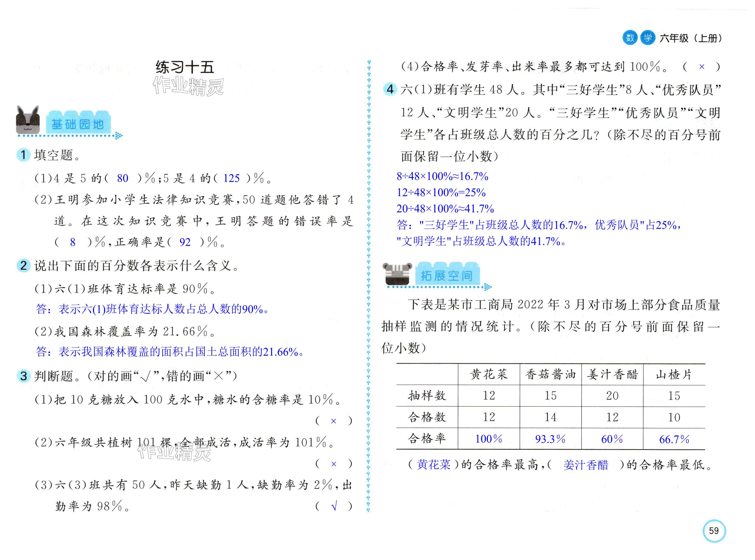Click the 60% pass rate cell
Viewport: 755px width, 560px height.
[612, 439]
